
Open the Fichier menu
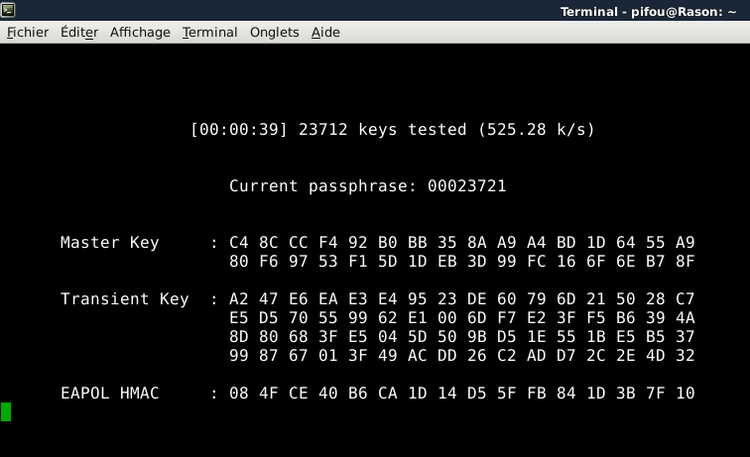[x=28, y=32]
